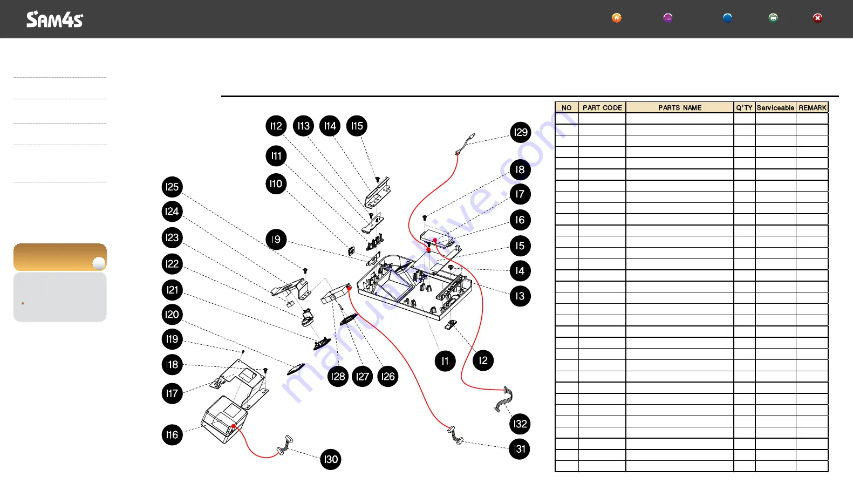The width and height of the screenshot is (853, 504).
Task: Click the PARTS NAME column header
Action: click(680, 108)
